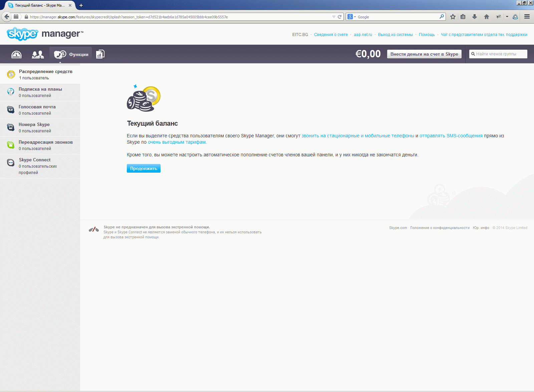Follow link звонить на стационарные и мобильные телефоны

pos(358,136)
